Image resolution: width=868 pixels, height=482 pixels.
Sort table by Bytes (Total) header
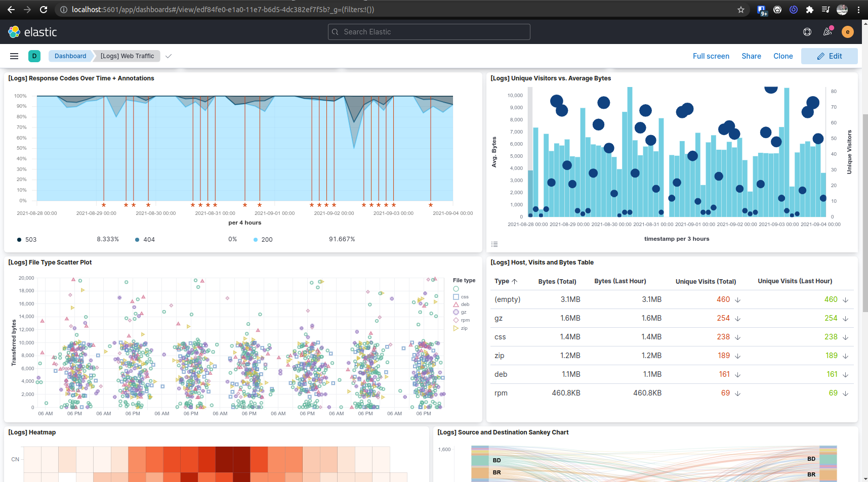(x=557, y=281)
